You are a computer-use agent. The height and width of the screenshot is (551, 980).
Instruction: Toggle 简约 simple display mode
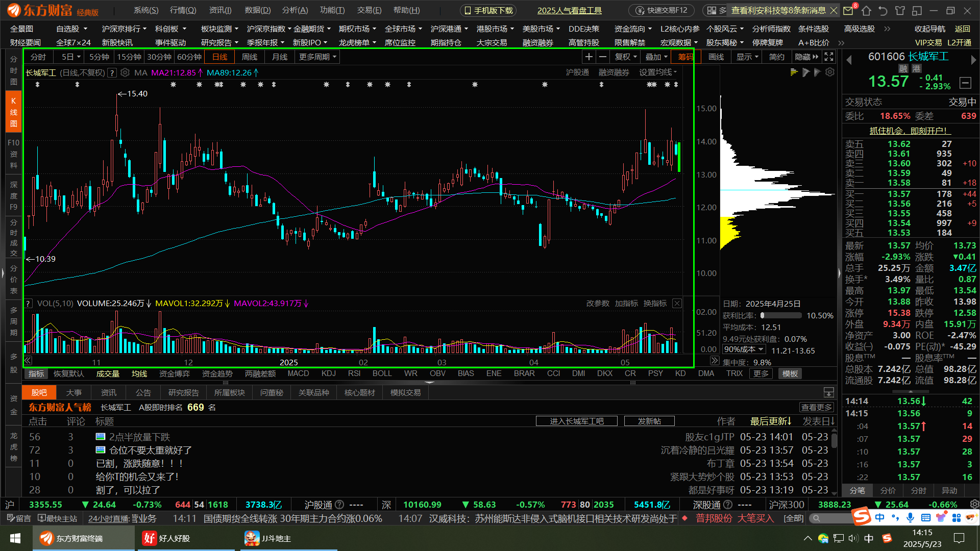776,57
